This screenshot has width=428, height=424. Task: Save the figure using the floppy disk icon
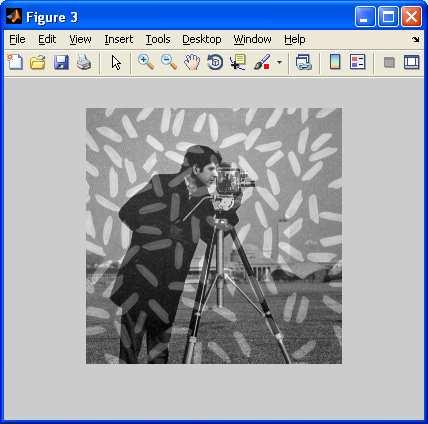tap(61, 62)
